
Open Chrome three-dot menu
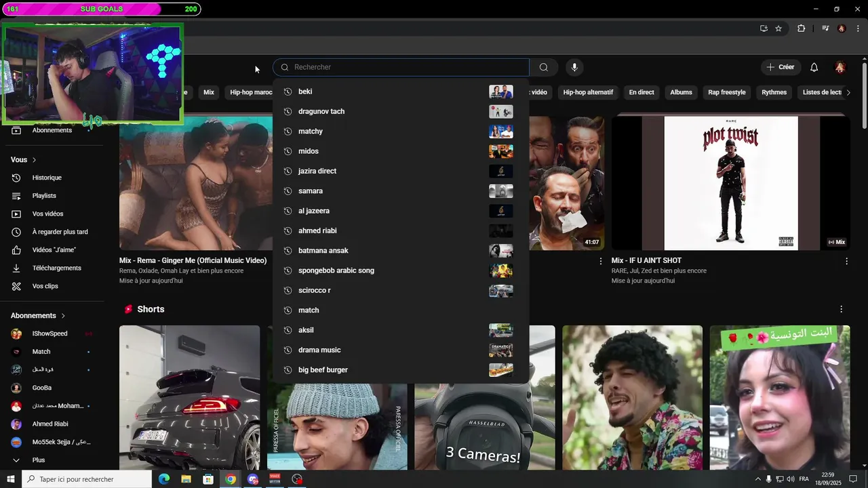click(x=858, y=28)
